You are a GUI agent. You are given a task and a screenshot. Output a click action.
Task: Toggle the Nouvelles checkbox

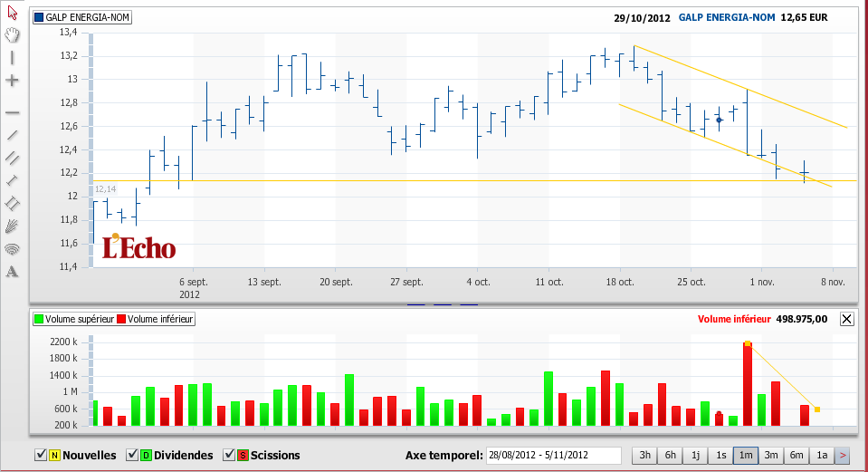[41, 455]
